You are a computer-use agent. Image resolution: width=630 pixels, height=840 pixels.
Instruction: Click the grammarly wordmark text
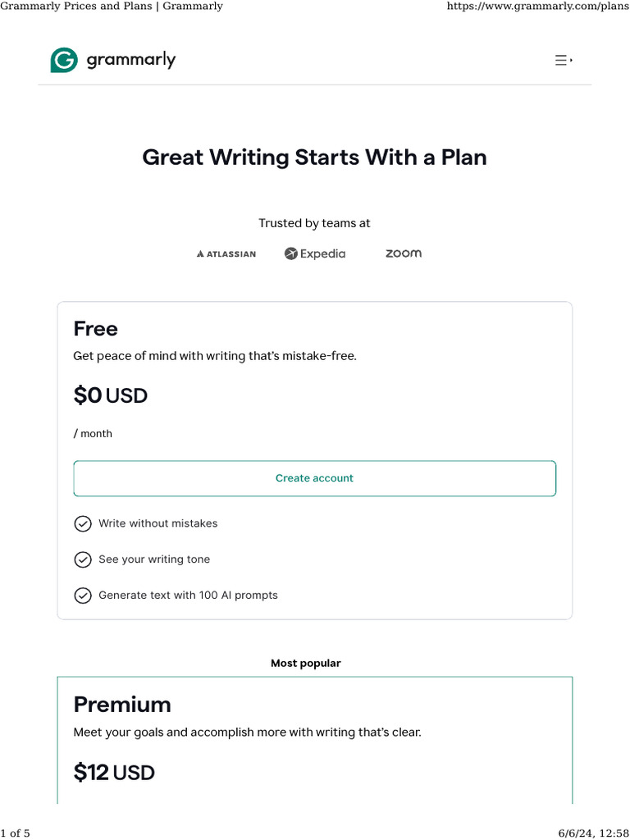click(x=130, y=60)
